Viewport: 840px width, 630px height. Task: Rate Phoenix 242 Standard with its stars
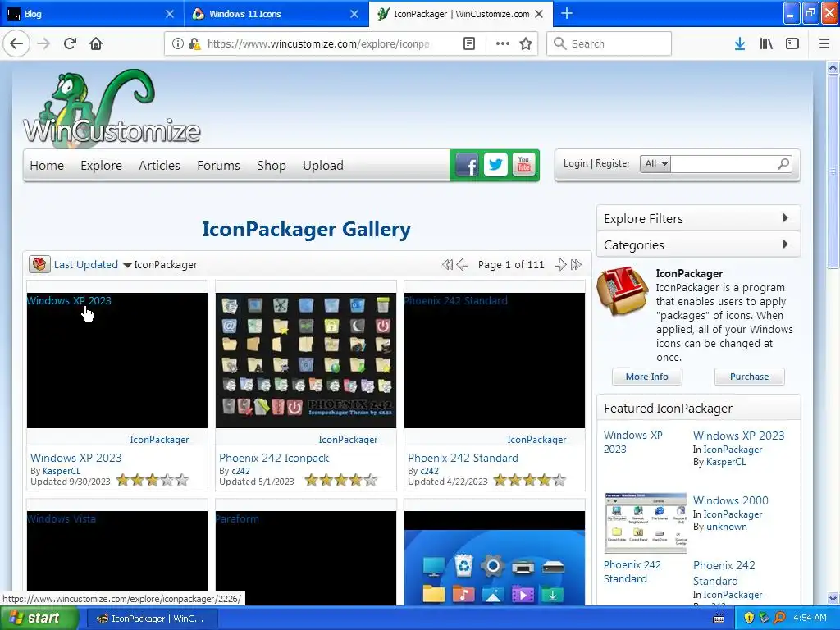[x=530, y=480]
